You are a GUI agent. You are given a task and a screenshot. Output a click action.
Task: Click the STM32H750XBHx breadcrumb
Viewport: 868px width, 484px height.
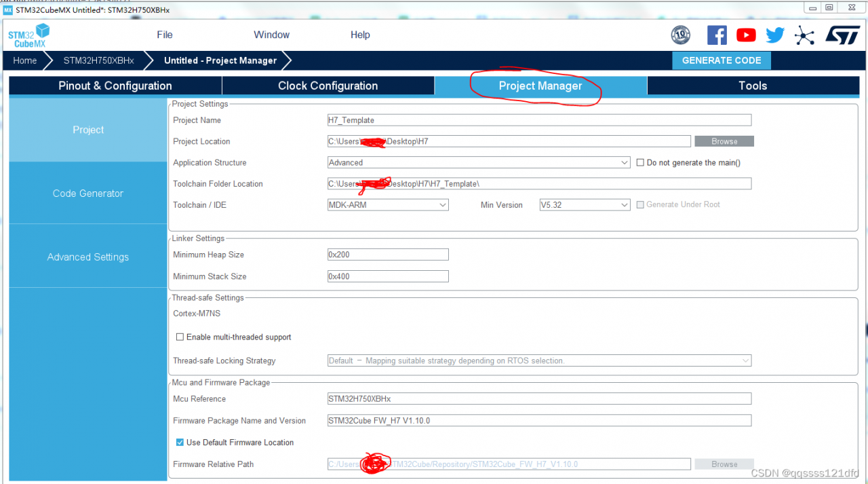point(99,60)
